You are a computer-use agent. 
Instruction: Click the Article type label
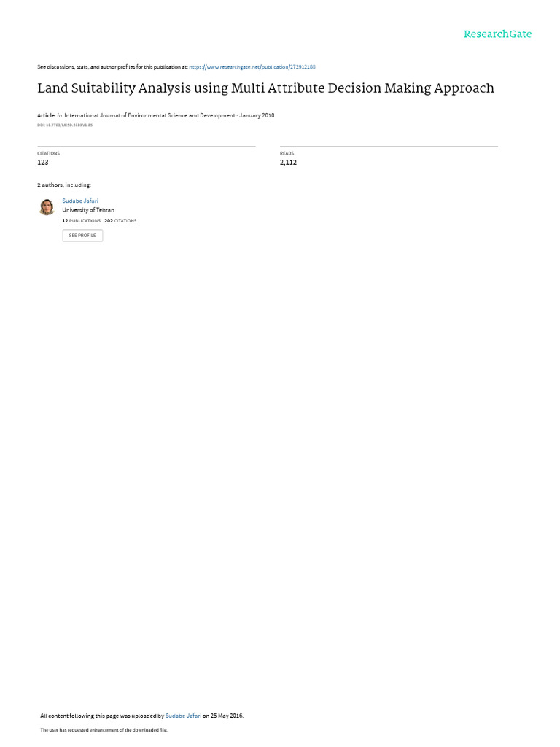(x=46, y=116)
